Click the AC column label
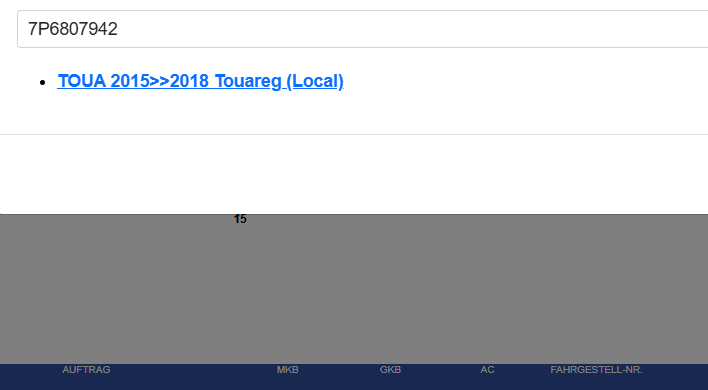The height and width of the screenshot is (390, 708). pos(487,370)
